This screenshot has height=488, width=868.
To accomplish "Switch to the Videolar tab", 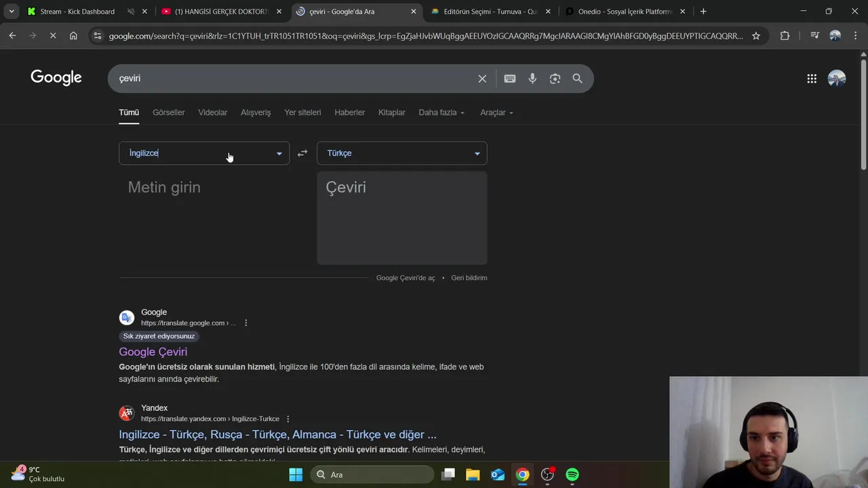I will click(x=213, y=113).
